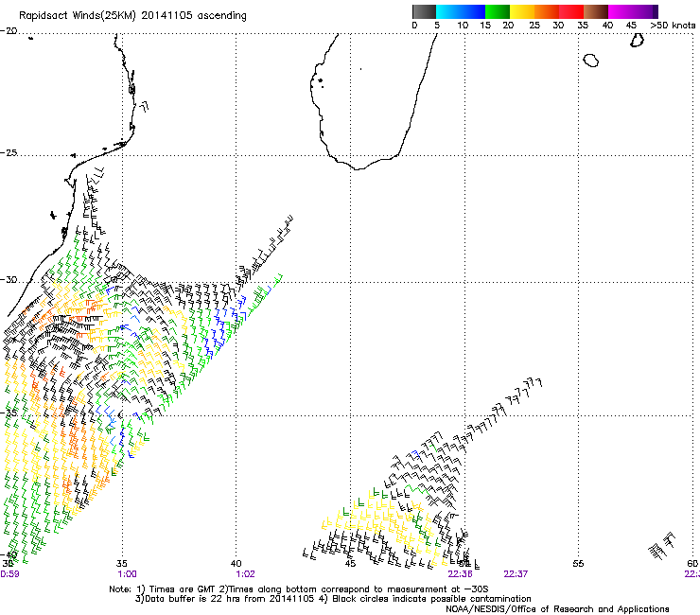Click the gray 0-5 knots legend segment
Viewport: 700px width, 615px height.
[x=424, y=11]
